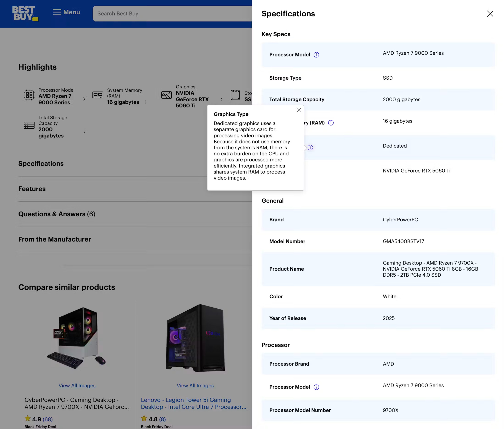This screenshot has width=504, height=429.
Task: Expand the Total Storage Capacity highlight chevron
Action: [84, 132]
